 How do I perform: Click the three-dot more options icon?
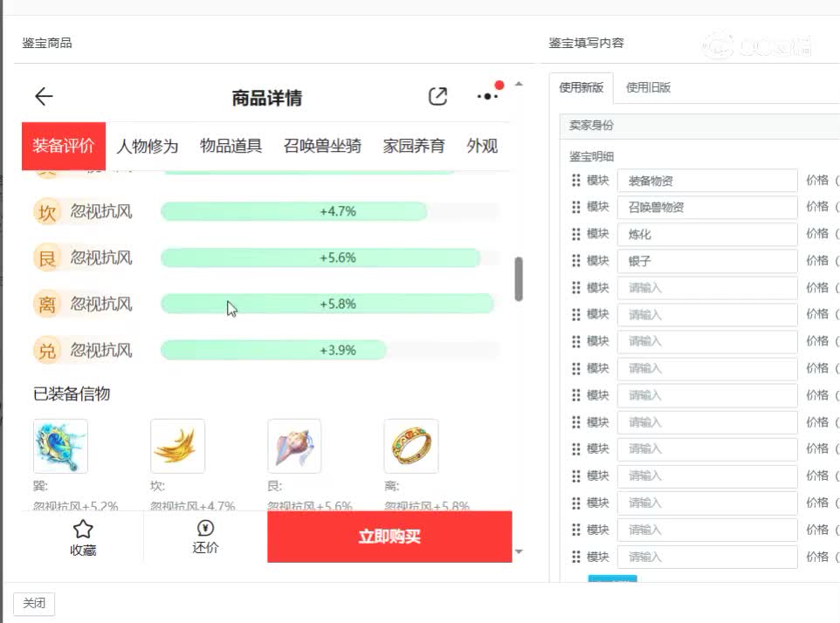pos(486,96)
